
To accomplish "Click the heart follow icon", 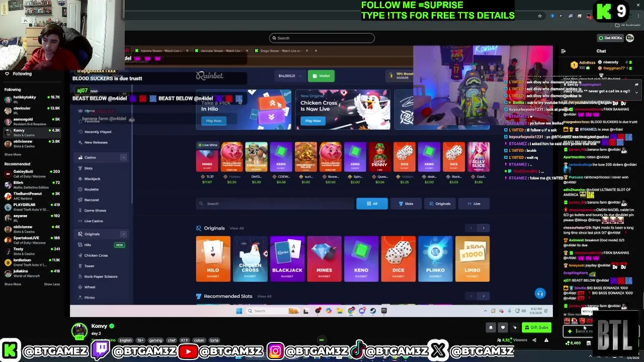I will point(503,328).
